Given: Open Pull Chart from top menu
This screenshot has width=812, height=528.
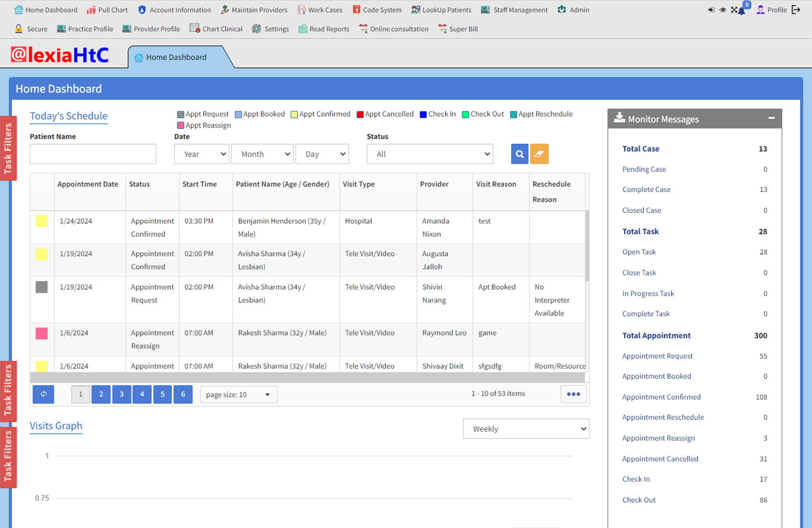Looking at the screenshot, I should [107, 10].
